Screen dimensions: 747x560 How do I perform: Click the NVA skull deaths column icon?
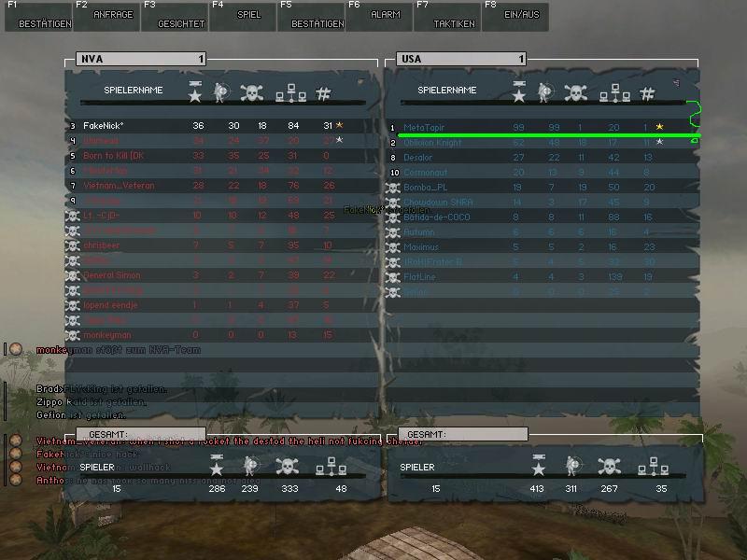coord(252,92)
